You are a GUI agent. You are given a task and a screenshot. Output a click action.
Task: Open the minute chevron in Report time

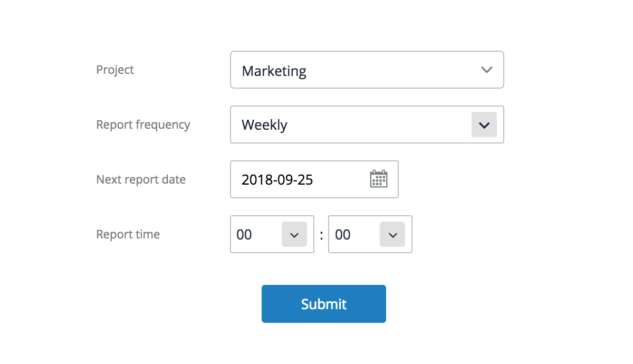392,235
